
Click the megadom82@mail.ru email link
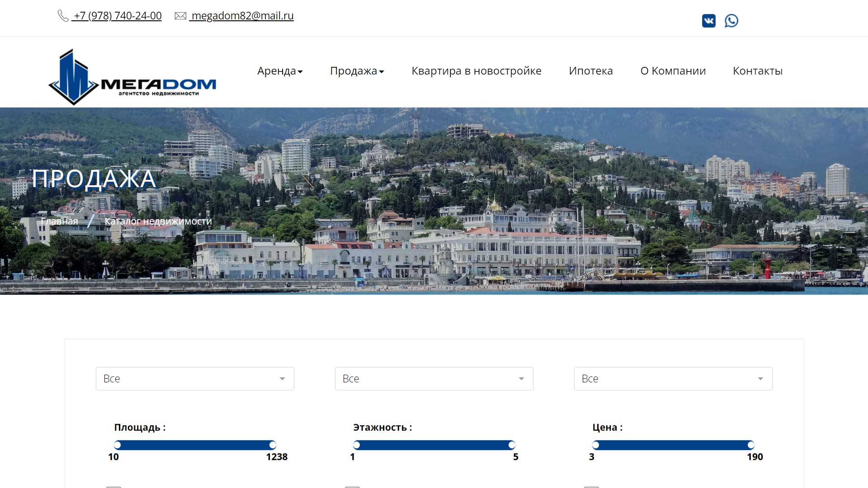pyautogui.click(x=242, y=16)
